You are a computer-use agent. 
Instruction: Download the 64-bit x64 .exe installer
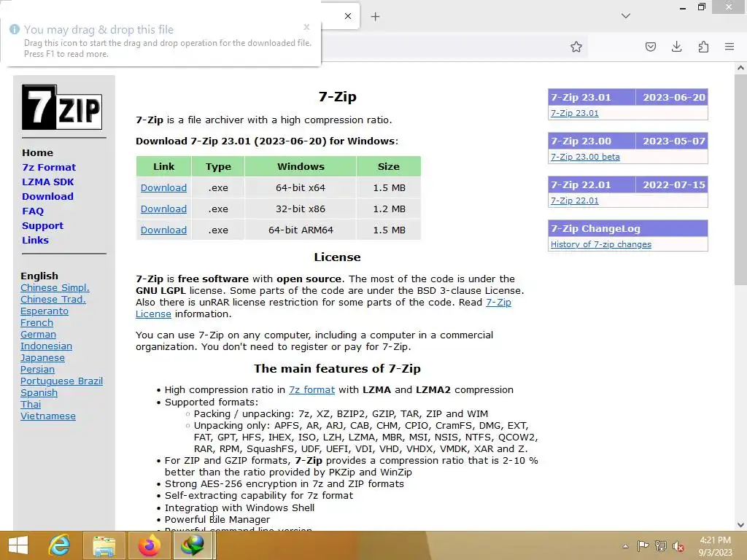(x=163, y=187)
